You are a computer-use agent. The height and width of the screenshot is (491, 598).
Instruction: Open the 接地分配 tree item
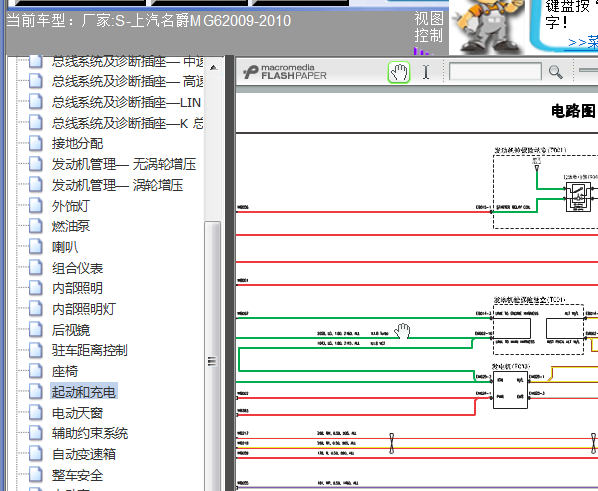pos(77,144)
